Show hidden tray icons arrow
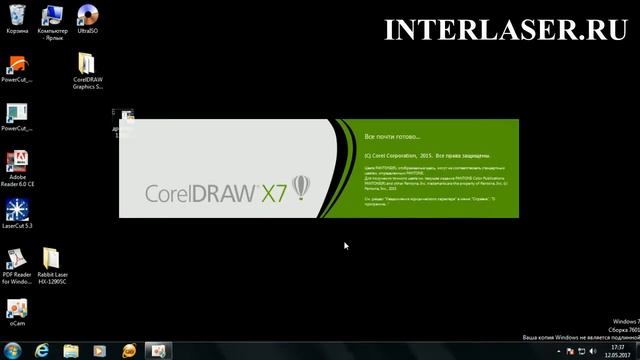Screen dimensions: 640x360 [x=559, y=351]
